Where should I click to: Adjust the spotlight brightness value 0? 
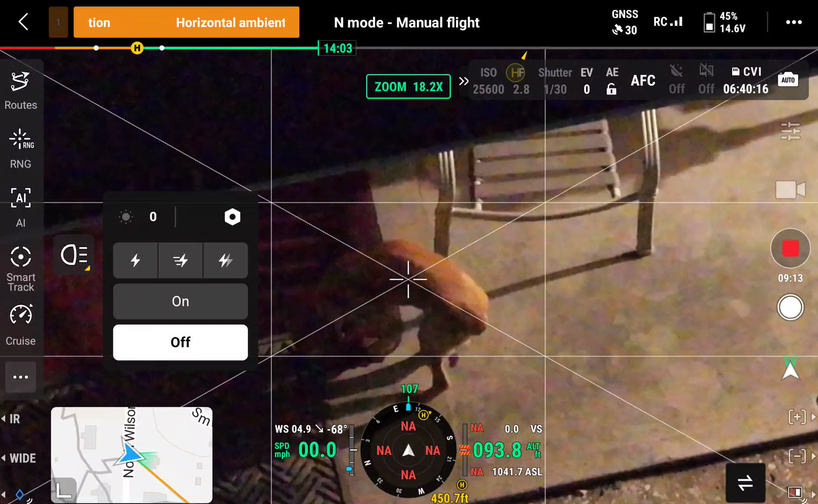(153, 217)
